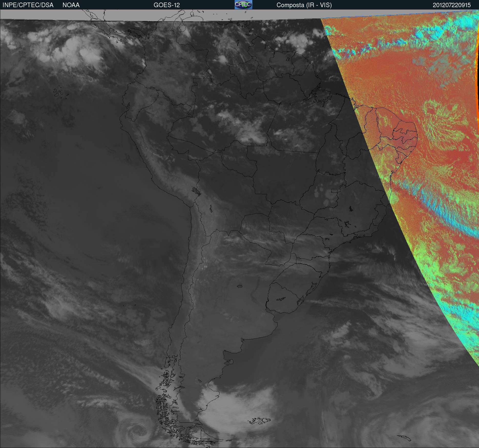Click the Composta (IR - VIS) title
Screen dimensions: 479x448
click(304, 5)
